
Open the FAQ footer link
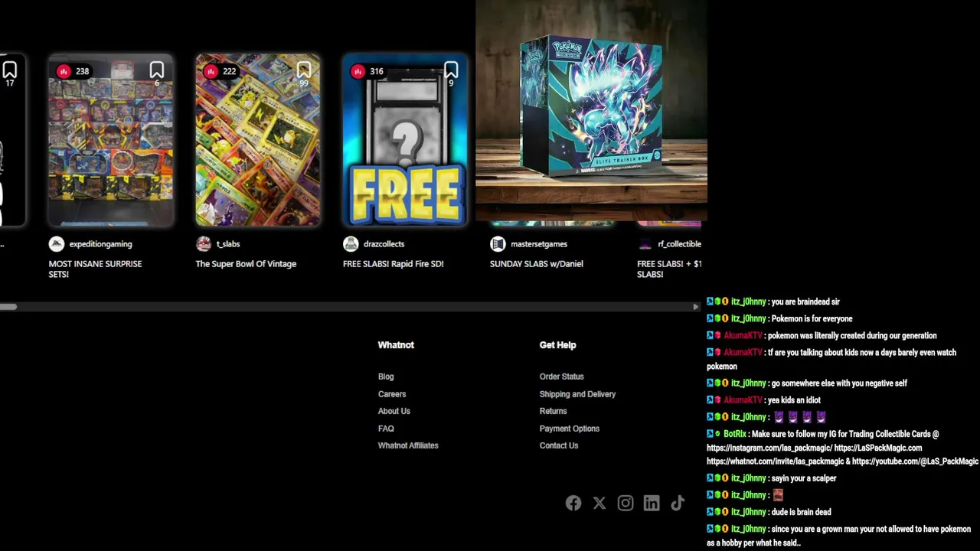386,429
